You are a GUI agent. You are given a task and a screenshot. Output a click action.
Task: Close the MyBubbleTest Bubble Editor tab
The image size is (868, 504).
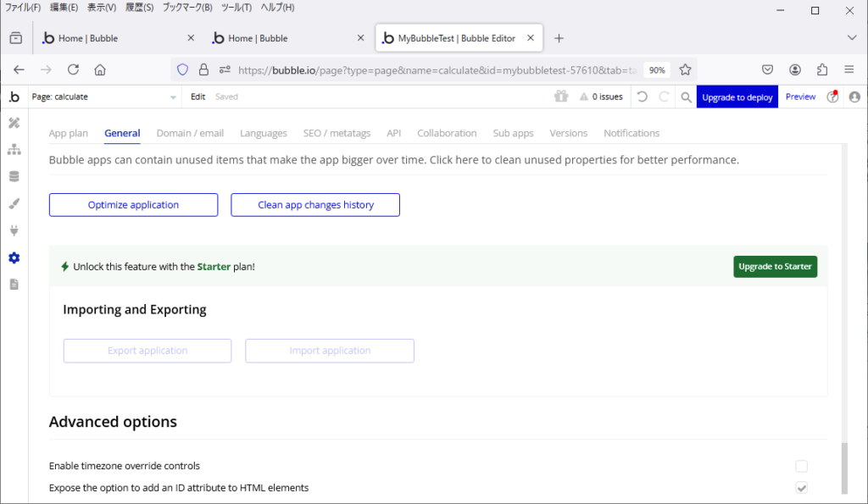[x=531, y=37]
